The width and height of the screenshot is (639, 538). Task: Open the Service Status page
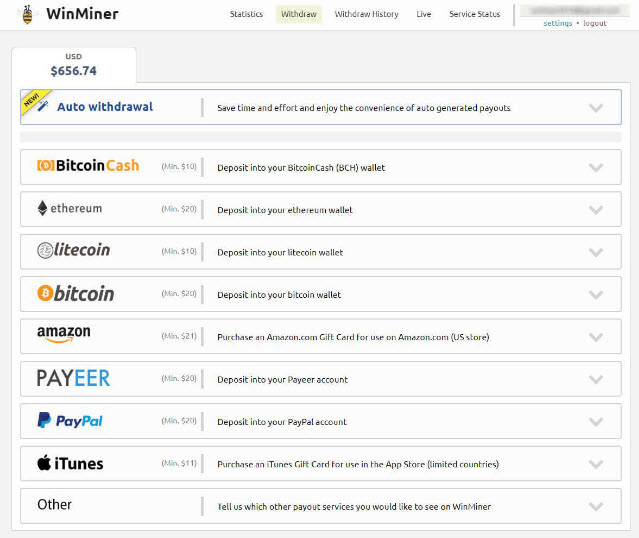pos(474,14)
